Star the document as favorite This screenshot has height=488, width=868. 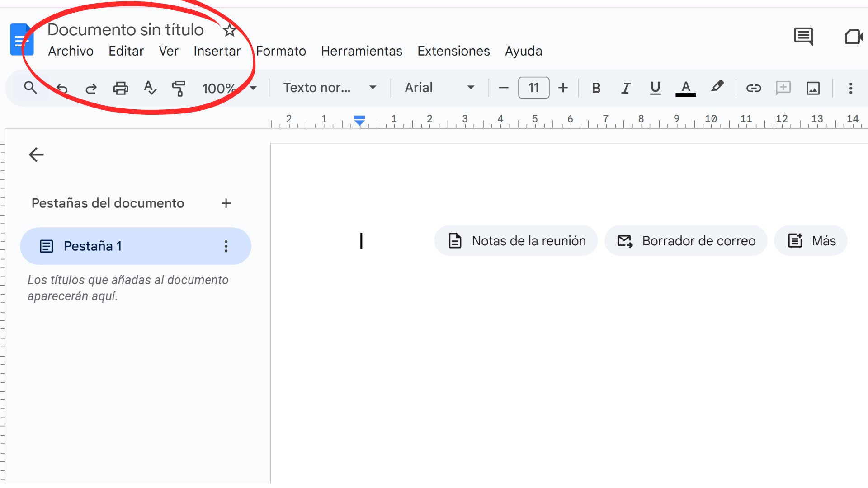point(229,30)
